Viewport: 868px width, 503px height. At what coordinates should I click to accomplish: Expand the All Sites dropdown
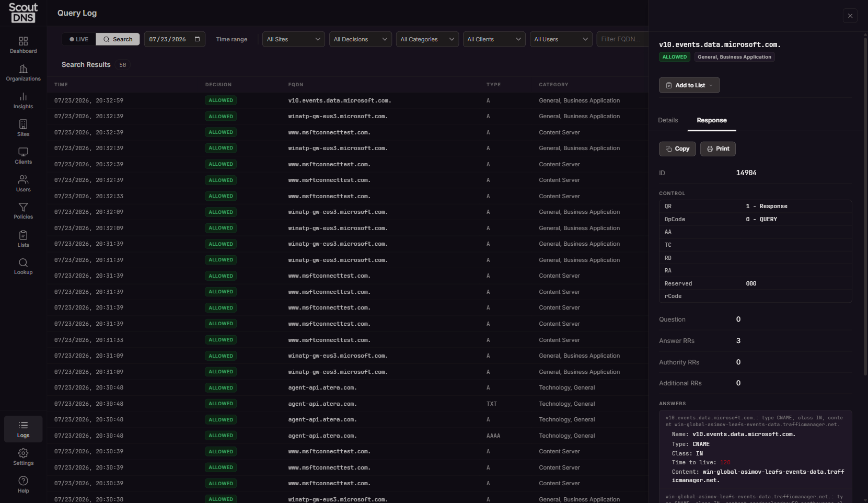point(294,39)
